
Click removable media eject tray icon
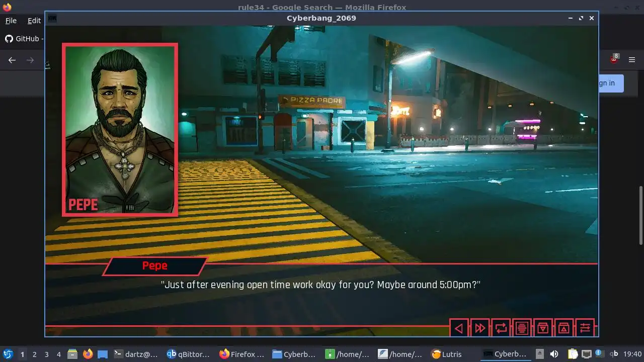click(539, 354)
